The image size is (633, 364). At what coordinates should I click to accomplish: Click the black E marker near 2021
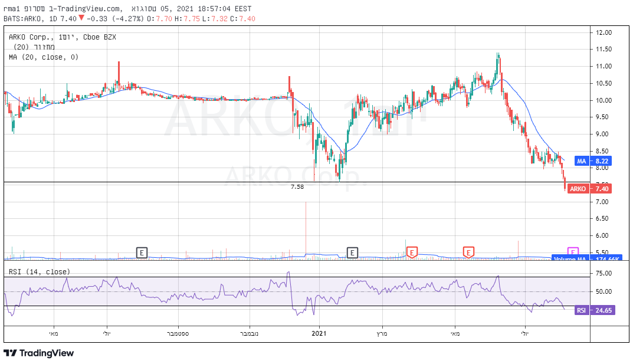[352, 253]
